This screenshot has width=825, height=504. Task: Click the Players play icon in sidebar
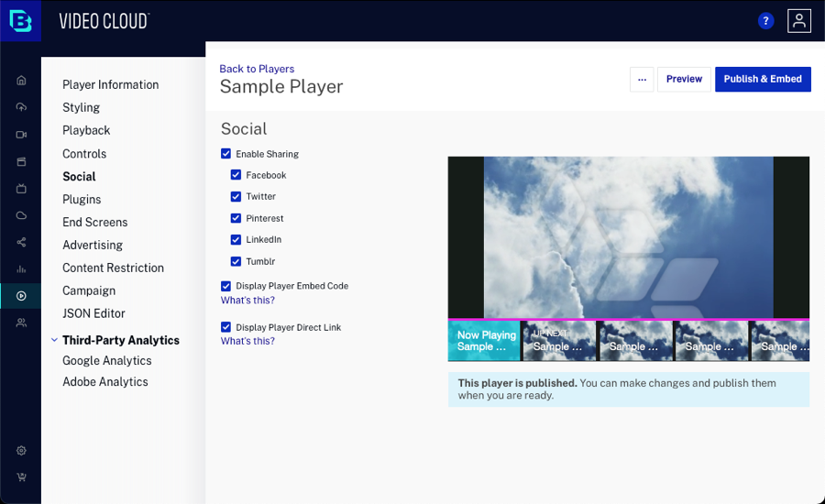(21, 296)
